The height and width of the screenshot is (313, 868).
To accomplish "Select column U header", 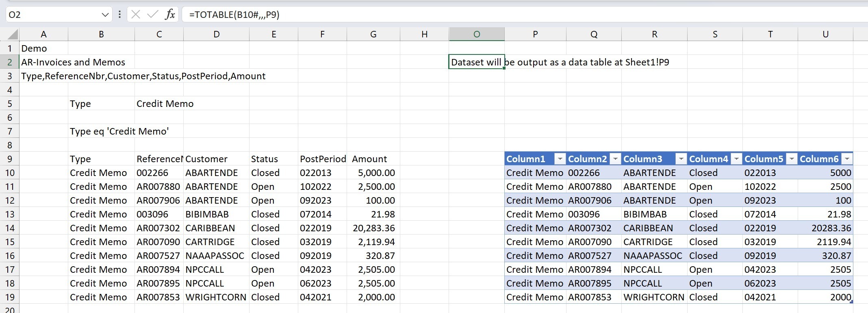I will [825, 34].
